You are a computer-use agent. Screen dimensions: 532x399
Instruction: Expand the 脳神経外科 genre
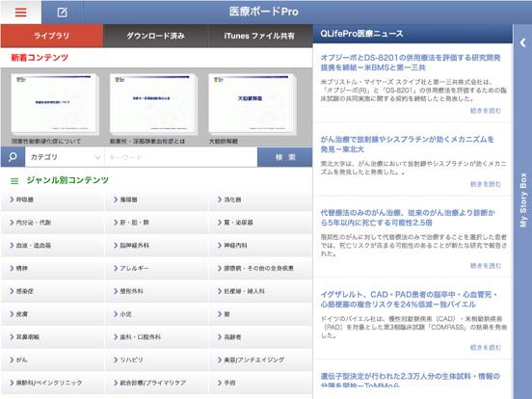pos(156,246)
